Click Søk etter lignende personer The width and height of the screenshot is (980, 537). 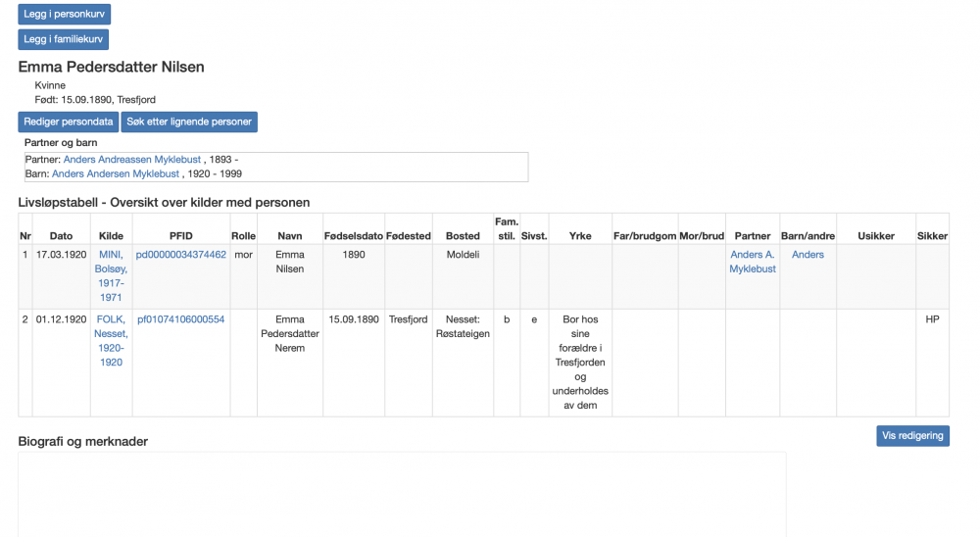[189, 122]
